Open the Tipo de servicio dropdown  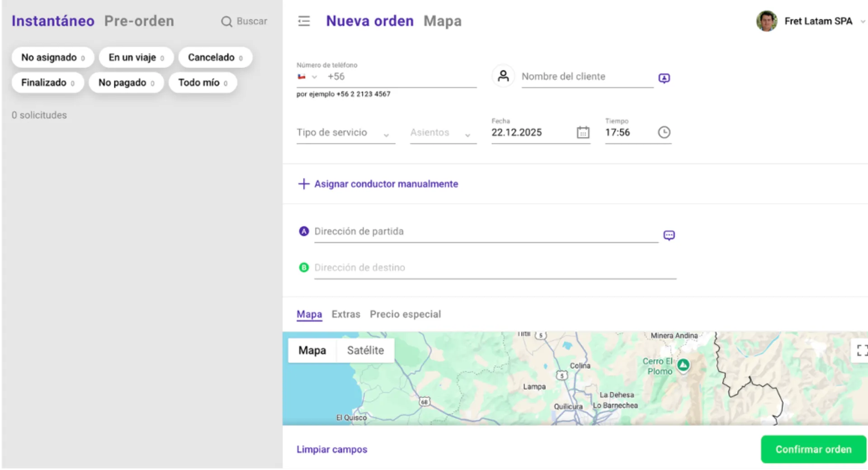345,133
